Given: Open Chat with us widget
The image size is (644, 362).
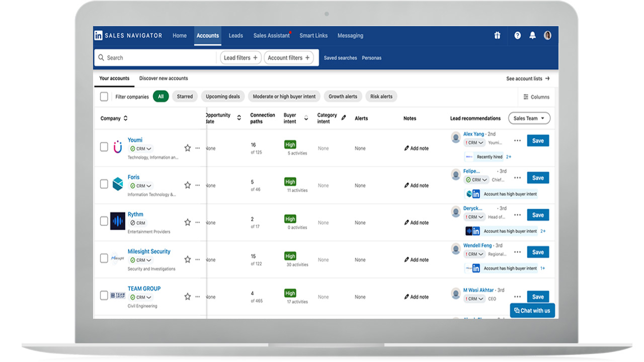Looking at the screenshot, I should click(532, 311).
